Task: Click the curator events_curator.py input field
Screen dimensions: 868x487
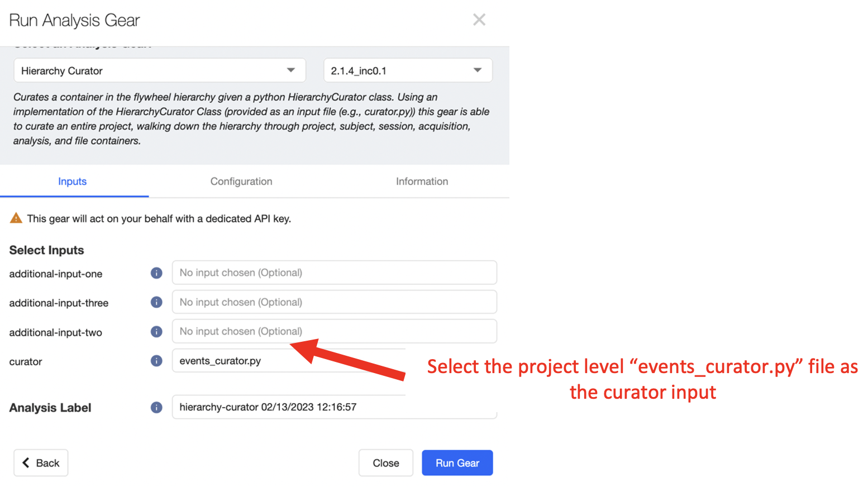Action: click(335, 361)
